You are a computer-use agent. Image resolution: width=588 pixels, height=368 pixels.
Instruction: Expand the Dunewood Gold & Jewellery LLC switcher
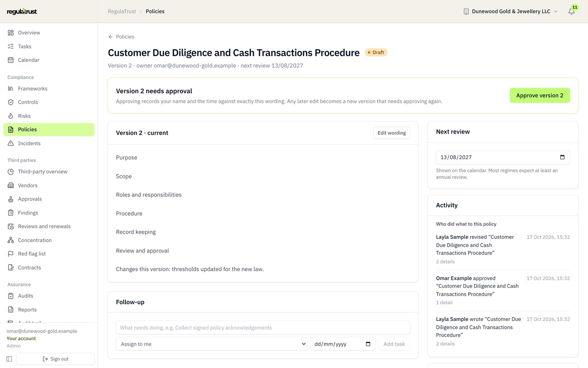510,11
